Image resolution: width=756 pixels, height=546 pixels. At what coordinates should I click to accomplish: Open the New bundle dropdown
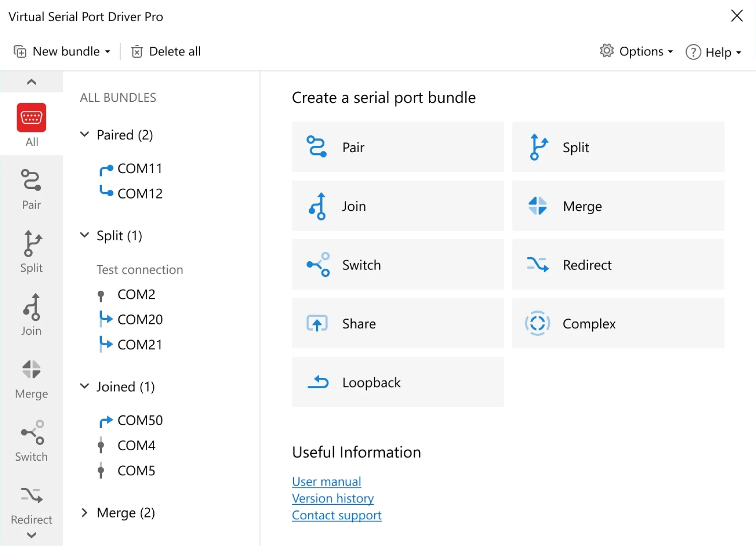pos(62,51)
